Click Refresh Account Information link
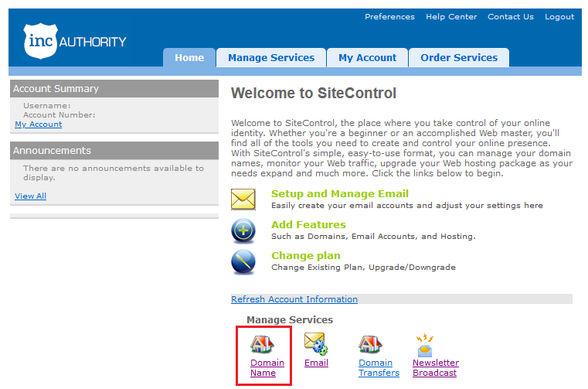Image resolution: width=588 pixels, height=389 pixels. (x=294, y=299)
